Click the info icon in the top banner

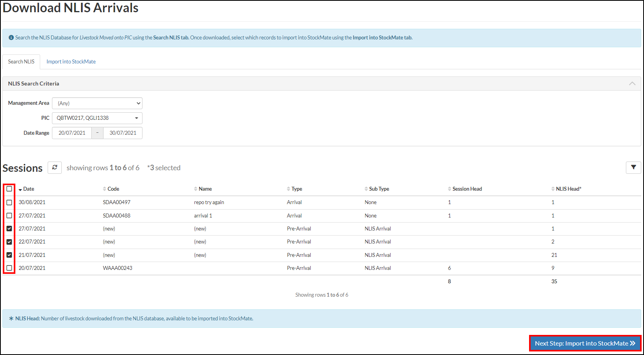[x=11, y=38]
